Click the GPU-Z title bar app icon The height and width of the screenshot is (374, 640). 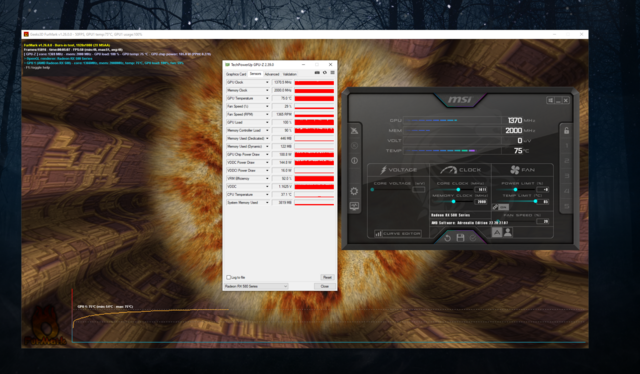point(227,65)
